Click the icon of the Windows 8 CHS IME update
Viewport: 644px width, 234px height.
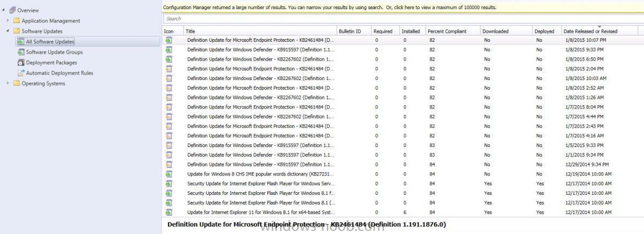169,174
